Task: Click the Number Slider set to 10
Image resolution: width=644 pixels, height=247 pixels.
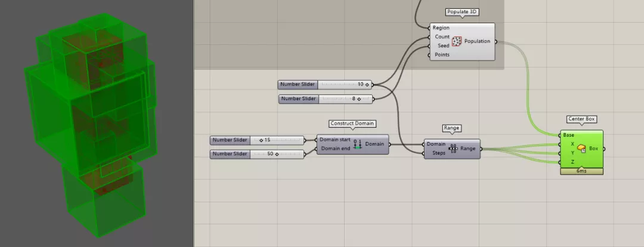Action: (324, 85)
